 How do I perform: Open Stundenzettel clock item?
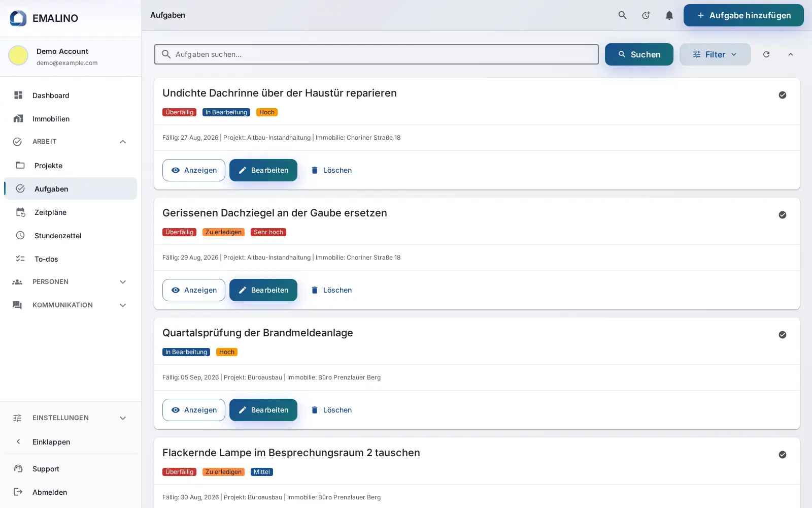click(71, 236)
